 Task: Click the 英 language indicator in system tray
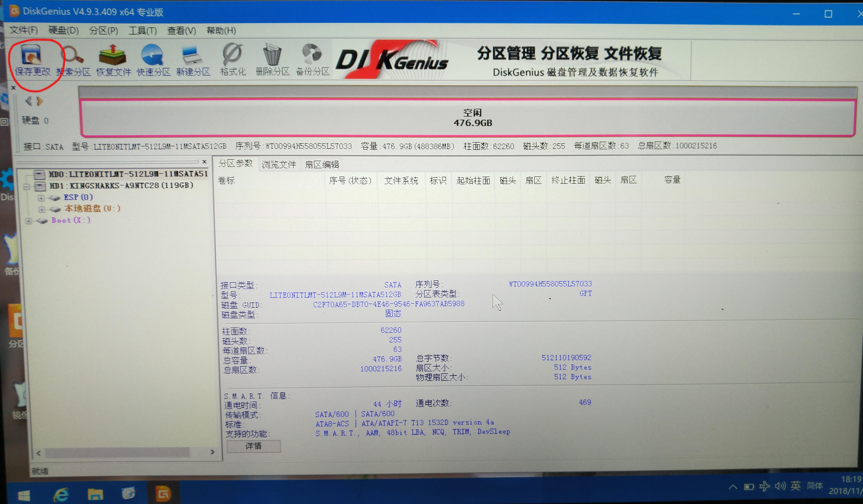pyautogui.click(x=796, y=486)
